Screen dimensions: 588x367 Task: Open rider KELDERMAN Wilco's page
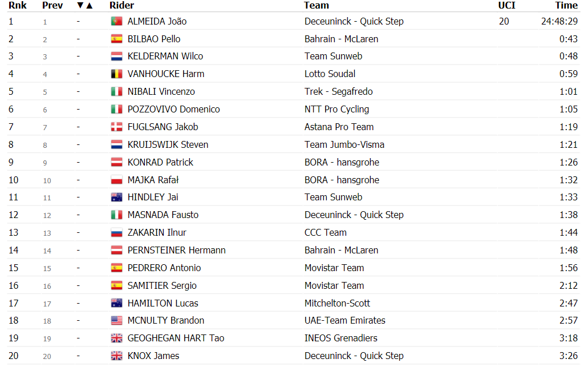(x=165, y=57)
